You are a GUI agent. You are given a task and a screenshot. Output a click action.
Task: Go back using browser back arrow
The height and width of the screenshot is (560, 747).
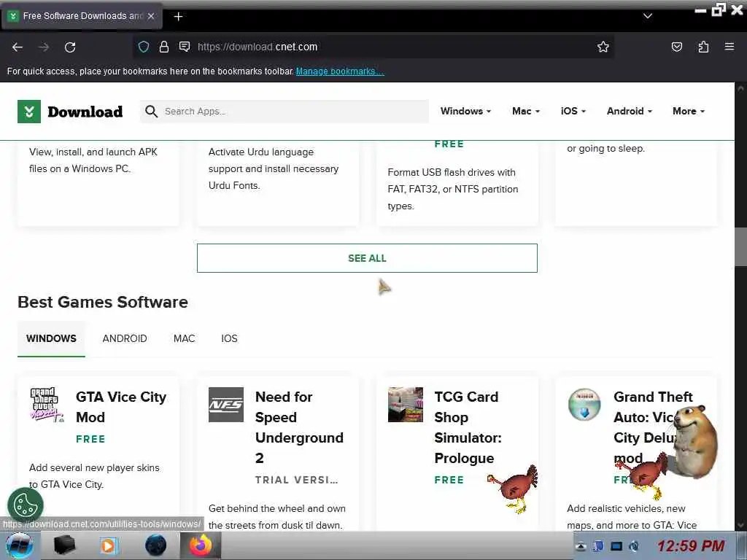pyautogui.click(x=18, y=47)
